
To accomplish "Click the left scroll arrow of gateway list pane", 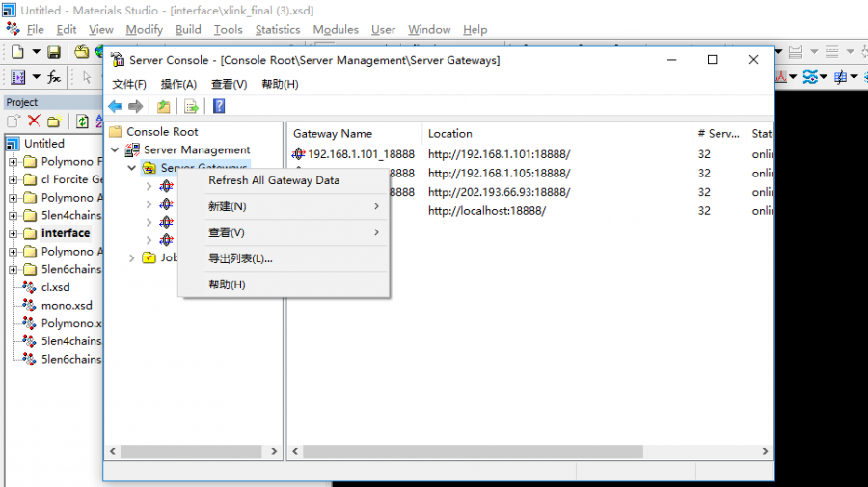I will (296, 451).
